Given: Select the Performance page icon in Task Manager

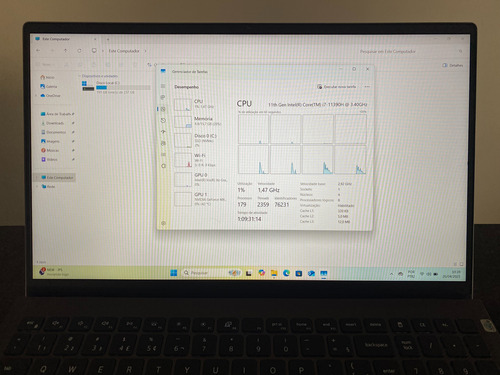Looking at the screenshot, I should (163, 109).
